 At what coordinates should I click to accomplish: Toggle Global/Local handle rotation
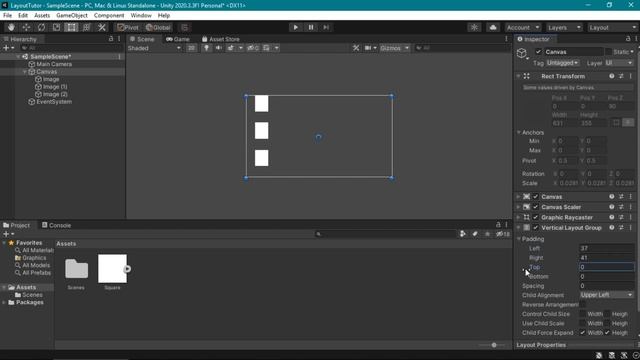point(158,27)
